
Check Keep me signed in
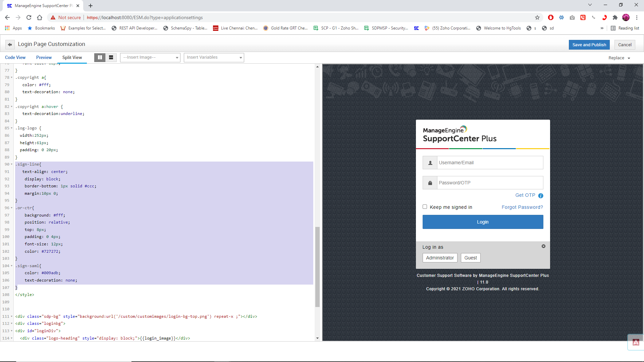click(x=425, y=207)
